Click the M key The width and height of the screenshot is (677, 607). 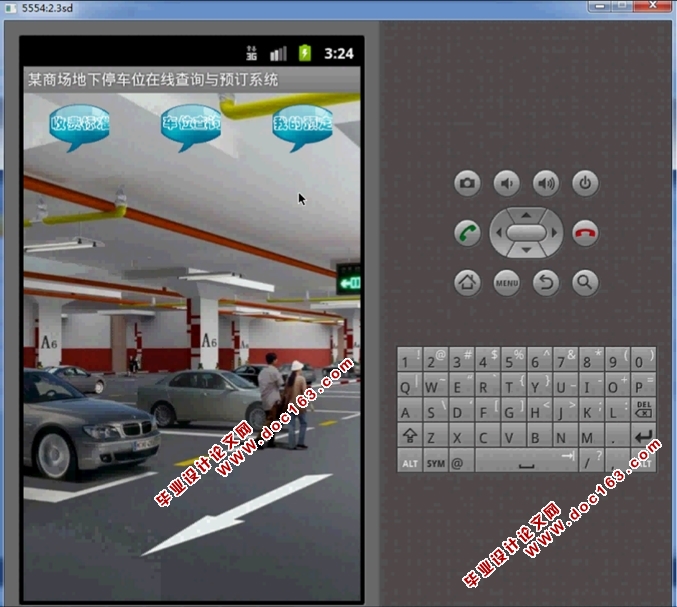(x=592, y=435)
